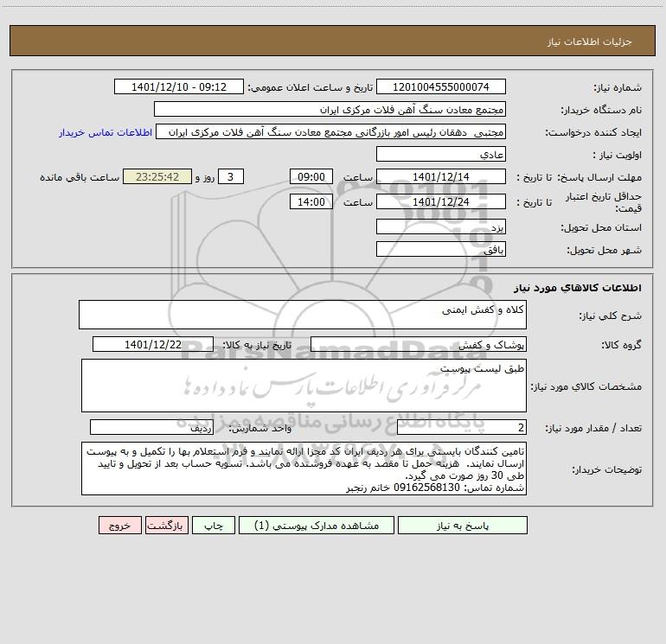The width and height of the screenshot is (666, 644).
Task: Click the تعداد / مقدار مورد نیاز label
Action: pyautogui.click(x=593, y=429)
